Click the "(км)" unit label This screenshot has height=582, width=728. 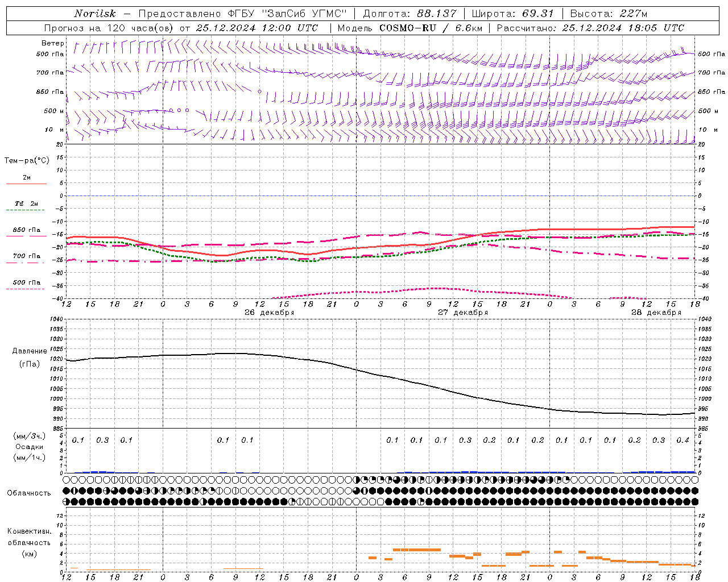pyautogui.click(x=29, y=554)
